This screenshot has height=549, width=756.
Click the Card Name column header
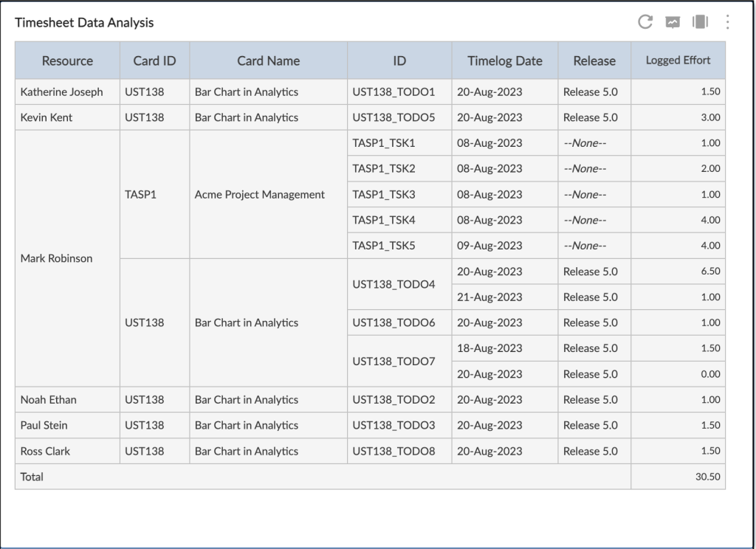point(268,61)
